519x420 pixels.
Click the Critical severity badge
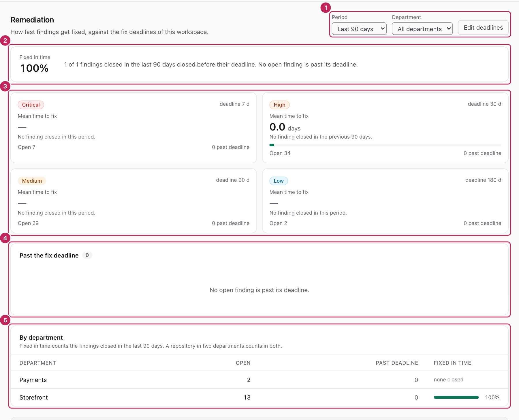click(x=31, y=105)
